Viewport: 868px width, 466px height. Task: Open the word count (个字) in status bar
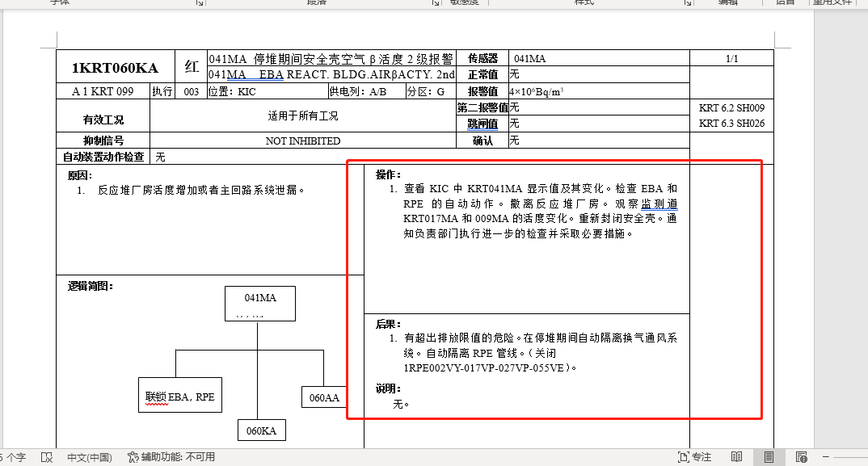(x=13, y=457)
